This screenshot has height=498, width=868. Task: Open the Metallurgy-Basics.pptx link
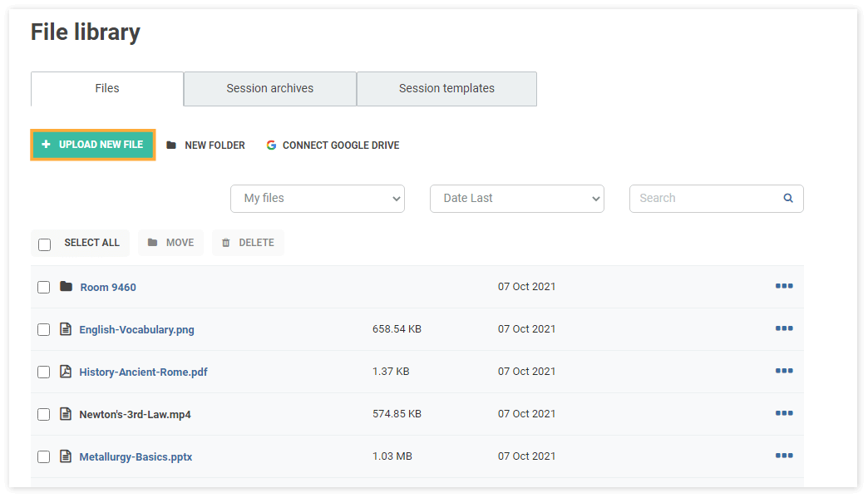click(x=136, y=457)
